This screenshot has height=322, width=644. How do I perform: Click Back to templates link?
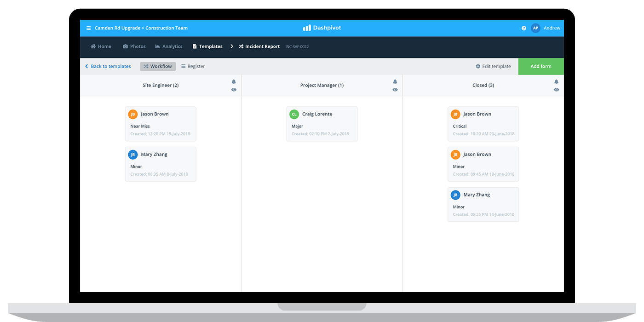pos(108,66)
